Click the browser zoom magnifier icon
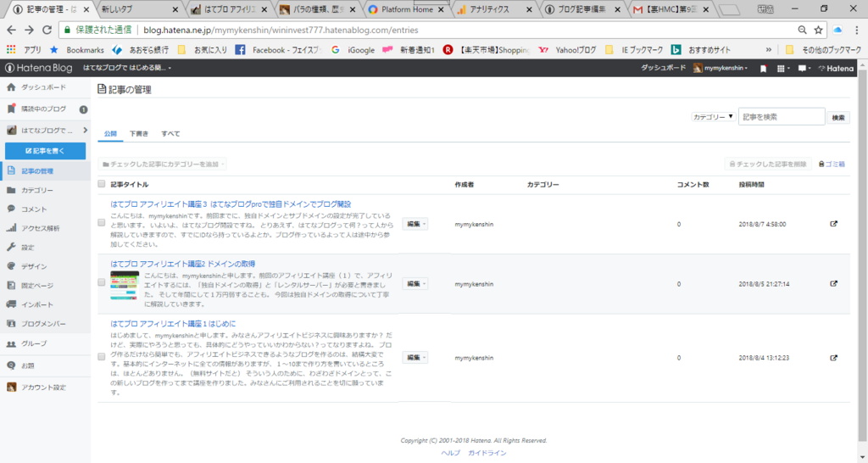Screen dimensions: 868x463 coord(802,30)
